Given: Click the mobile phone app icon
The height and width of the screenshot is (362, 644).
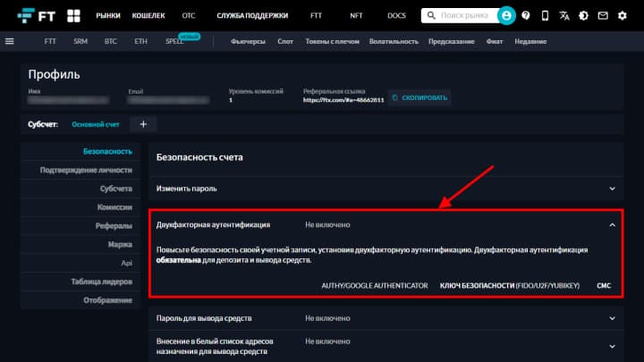Looking at the screenshot, I should point(545,15).
